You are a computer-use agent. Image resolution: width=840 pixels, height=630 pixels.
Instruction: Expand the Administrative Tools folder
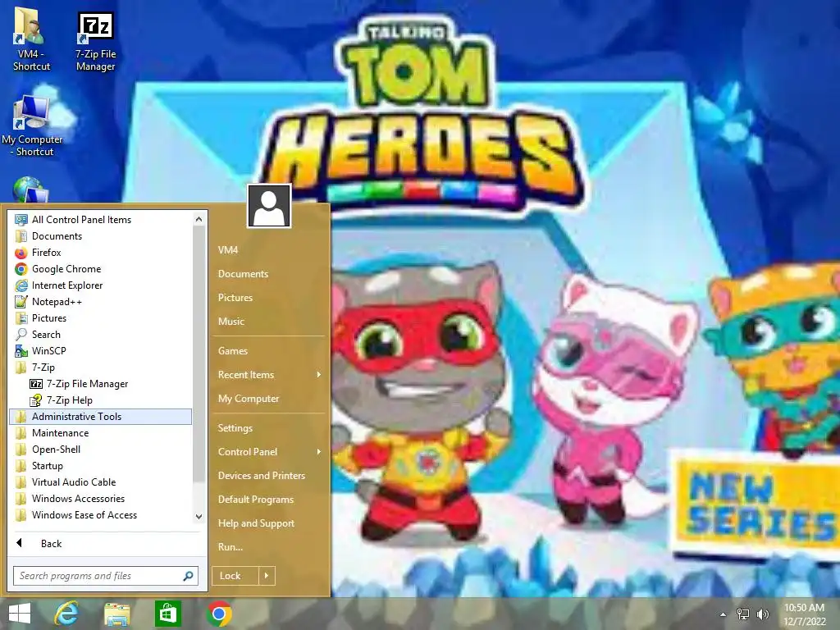[x=101, y=417]
